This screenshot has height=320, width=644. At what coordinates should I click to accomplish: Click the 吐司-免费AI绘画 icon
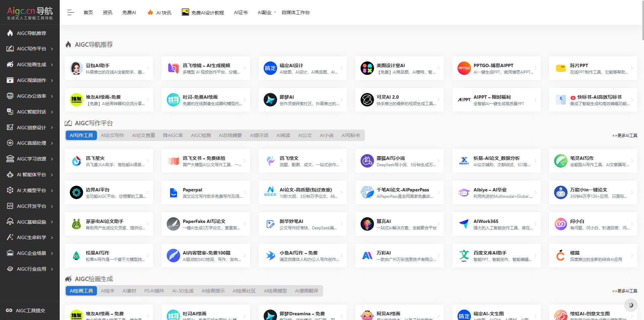point(173,100)
